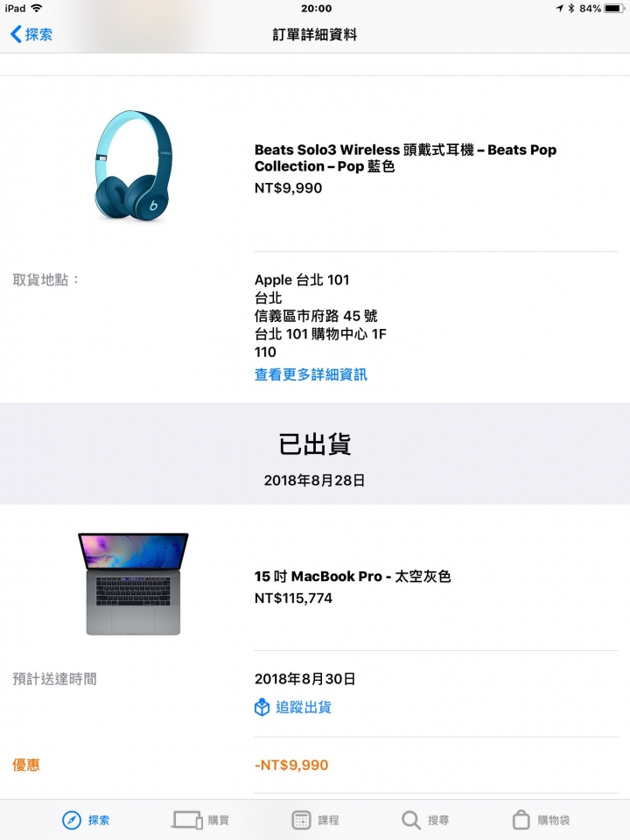Select the Beats Solo3 Wireless product title

pyautogui.click(x=405, y=157)
